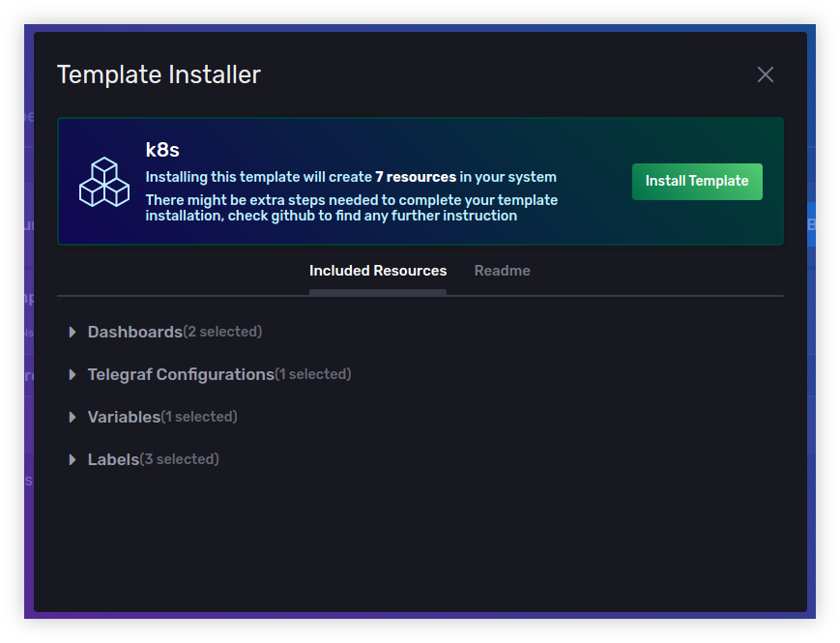Expand the Telegraf Configurations arrow
This screenshot has width=840, height=643.
coord(72,374)
